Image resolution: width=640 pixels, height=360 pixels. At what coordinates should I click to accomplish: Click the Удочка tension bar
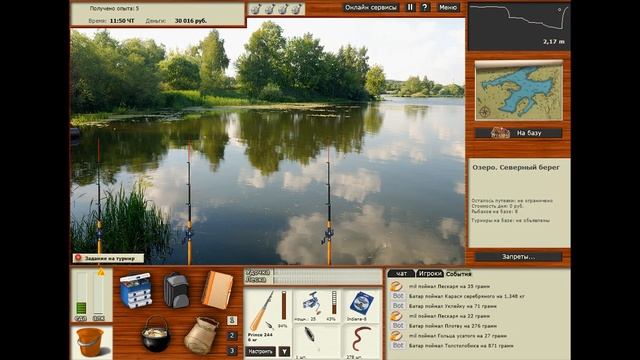327,272
